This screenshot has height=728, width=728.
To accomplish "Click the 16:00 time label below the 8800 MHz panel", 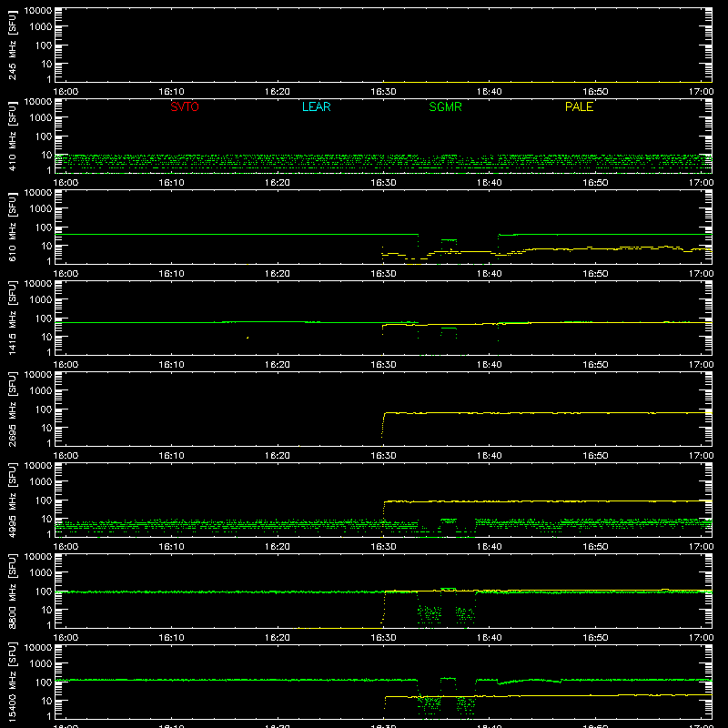I will click(66, 638).
